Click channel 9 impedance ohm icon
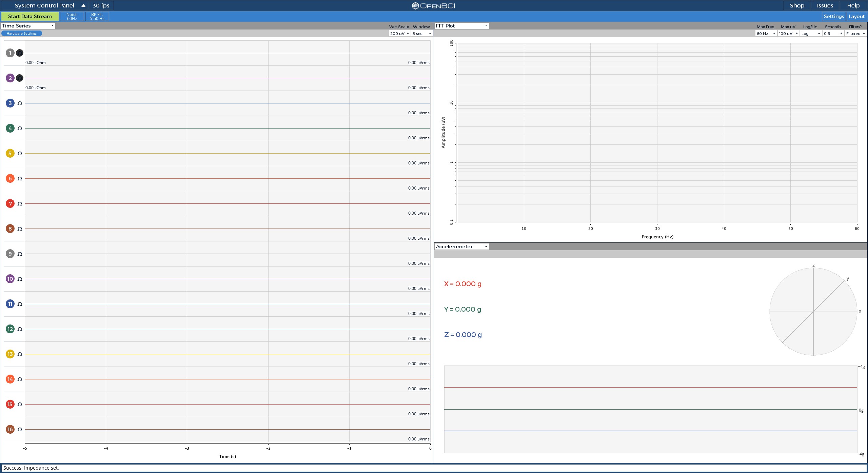868x473 pixels. tap(20, 254)
